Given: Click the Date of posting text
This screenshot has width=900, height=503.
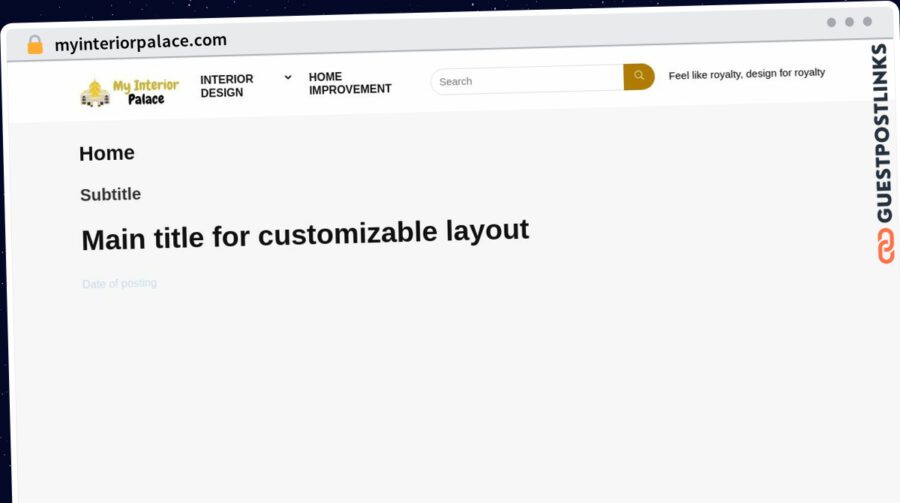Looking at the screenshot, I should [119, 284].
